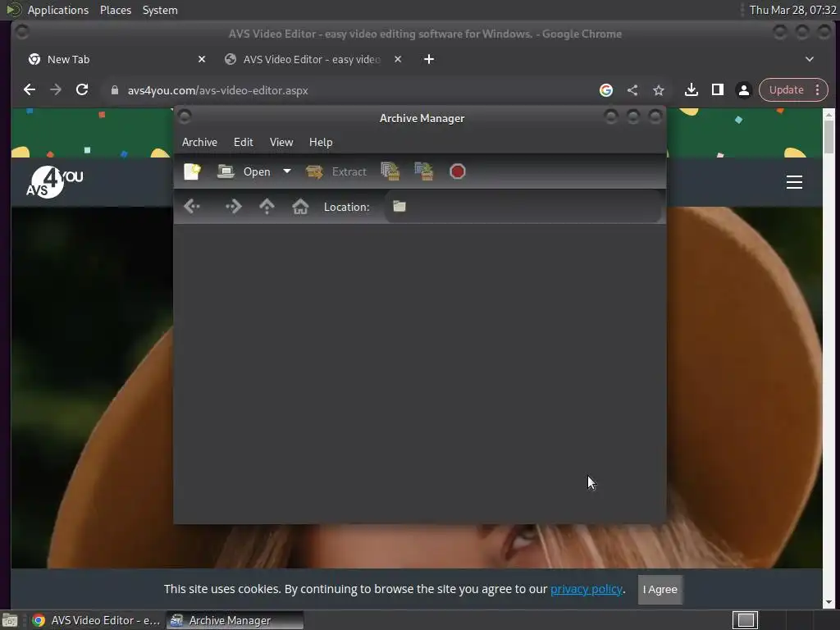Expand Chrome tab search chevron
The image size is (840, 630).
(x=810, y=59)
